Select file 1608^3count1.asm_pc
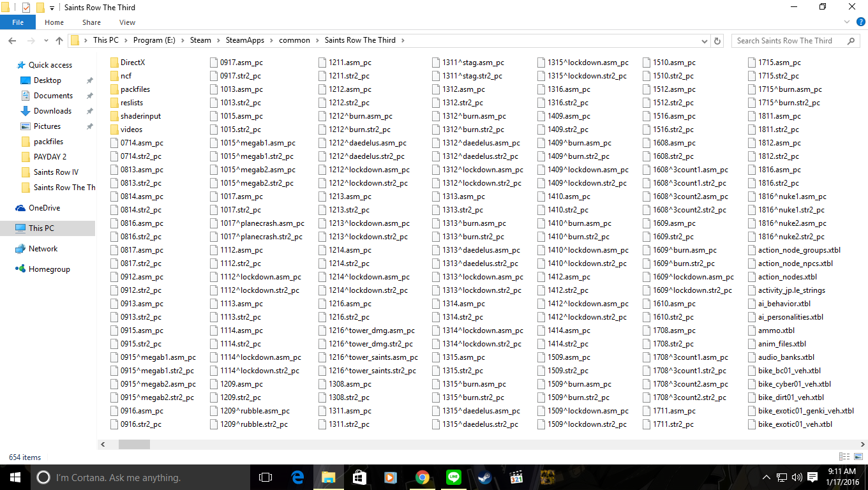Viewport: 868px width, 490px height. coord(685,170)
